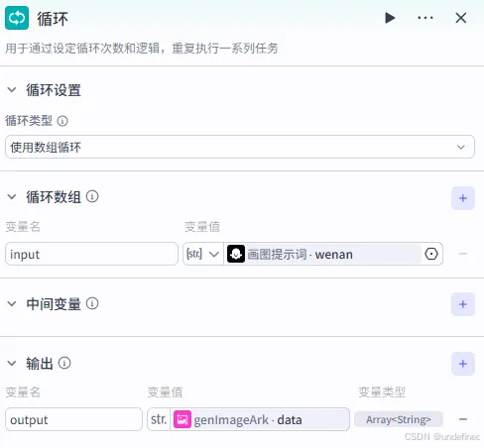The width and height of the screenshot is (484, 448).
Task: Edit the output variable name field
Action: pos(73,419)
